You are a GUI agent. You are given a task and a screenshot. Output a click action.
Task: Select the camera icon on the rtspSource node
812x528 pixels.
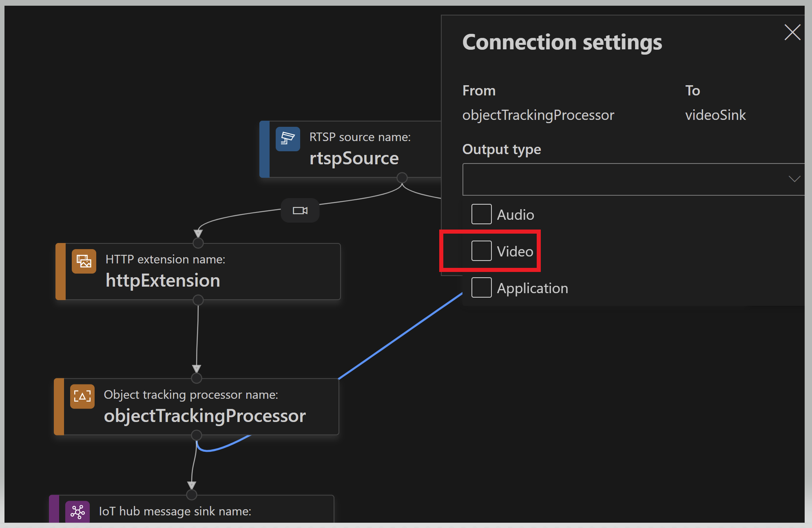pos(288,139)
